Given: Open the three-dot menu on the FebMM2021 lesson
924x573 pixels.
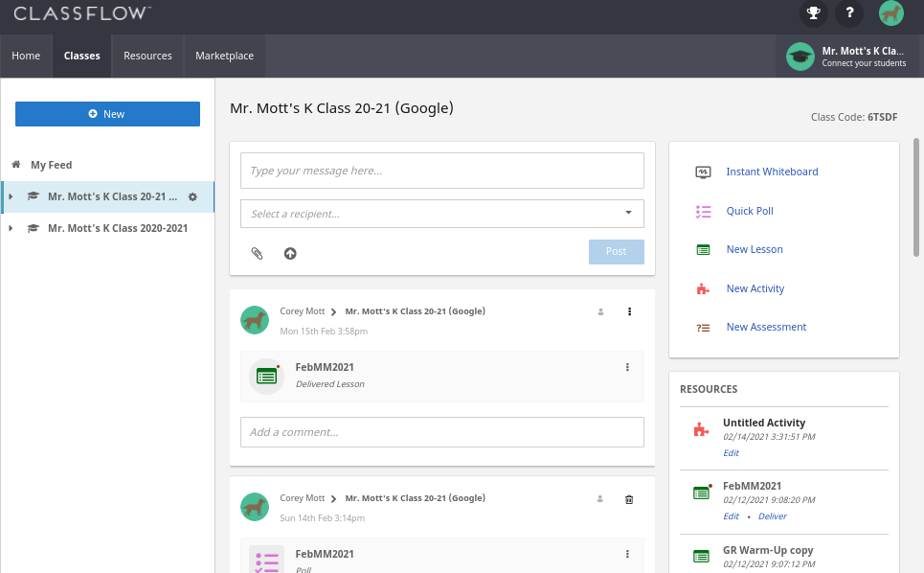Looking at the screenshot, I should click(x=627, y=367).
